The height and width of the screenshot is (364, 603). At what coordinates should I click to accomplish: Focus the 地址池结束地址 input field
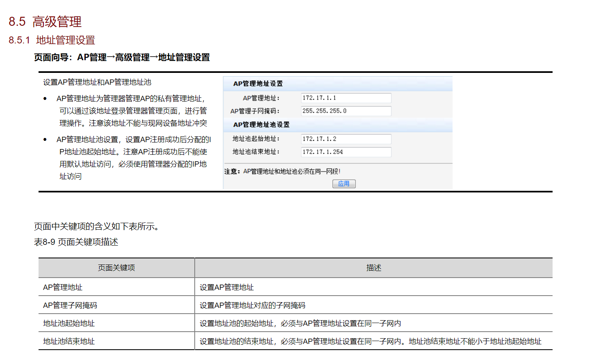point(346,152)
